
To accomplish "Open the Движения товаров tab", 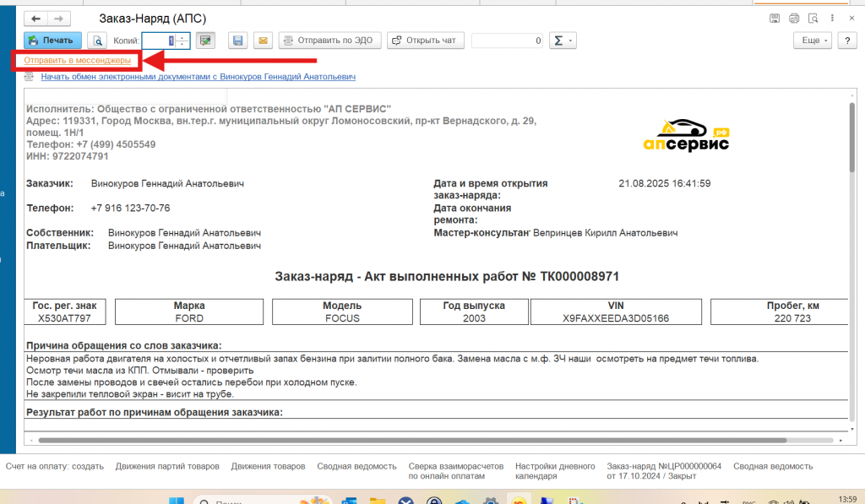I will 268,466.
